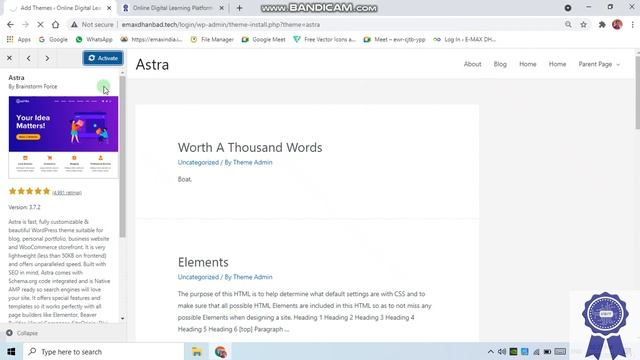Open the Extensions puzzle icon
The image size is (640, 360).
(602, 24)
